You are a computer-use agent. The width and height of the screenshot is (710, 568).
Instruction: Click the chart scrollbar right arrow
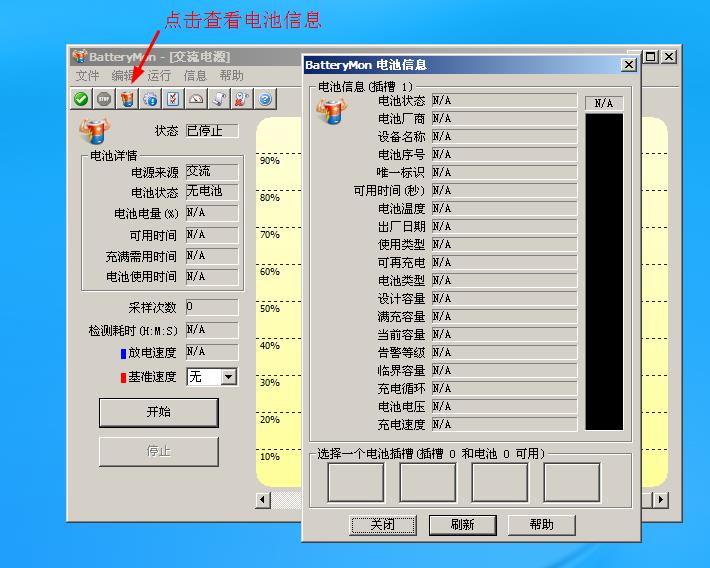click(x=660, y=500)
